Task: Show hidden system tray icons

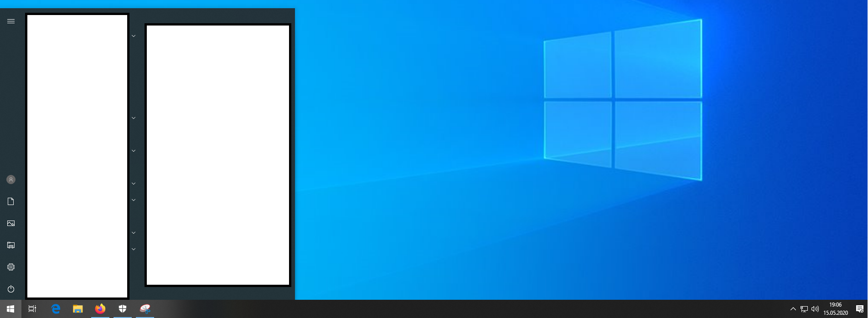Action: point(793,309)
